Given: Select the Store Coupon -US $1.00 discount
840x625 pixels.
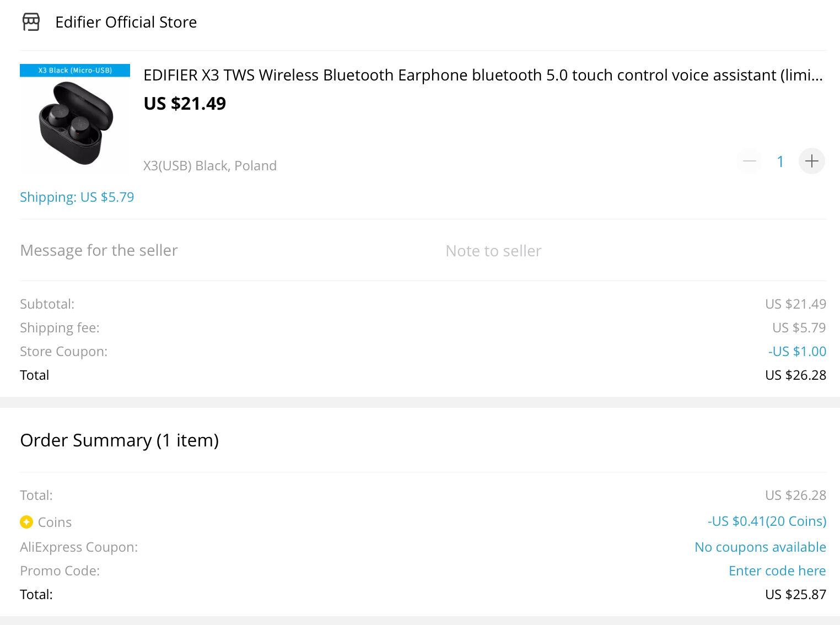Looking at the screenshot, I should [797, 351].
